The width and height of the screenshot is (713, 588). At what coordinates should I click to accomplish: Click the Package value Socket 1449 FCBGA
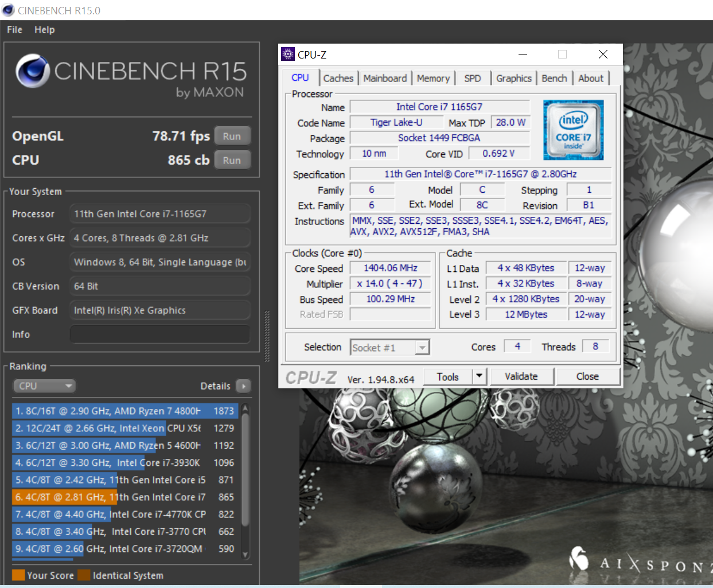(439, 138)
